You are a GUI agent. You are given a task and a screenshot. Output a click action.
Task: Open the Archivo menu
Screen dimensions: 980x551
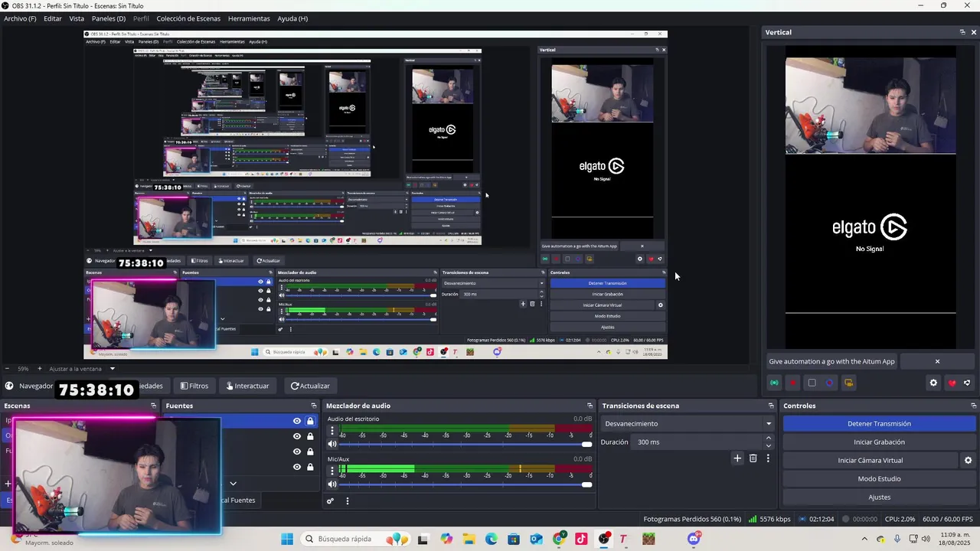click(20, 18)
